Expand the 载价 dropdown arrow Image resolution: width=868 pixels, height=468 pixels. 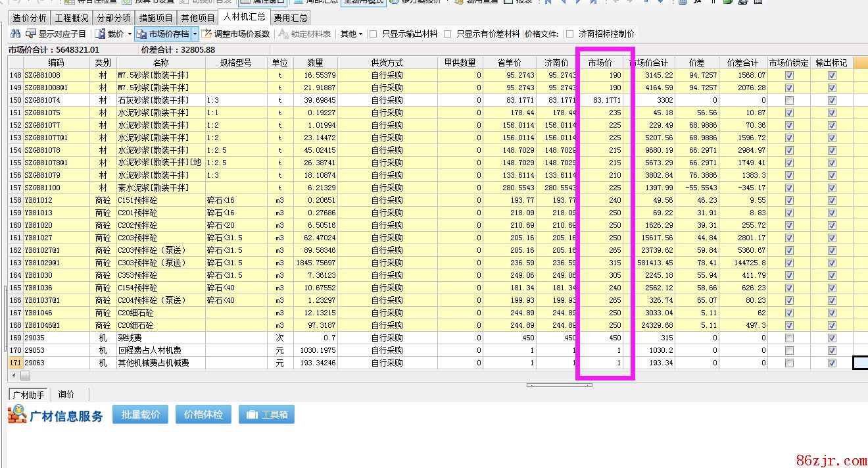click(129, 34)
